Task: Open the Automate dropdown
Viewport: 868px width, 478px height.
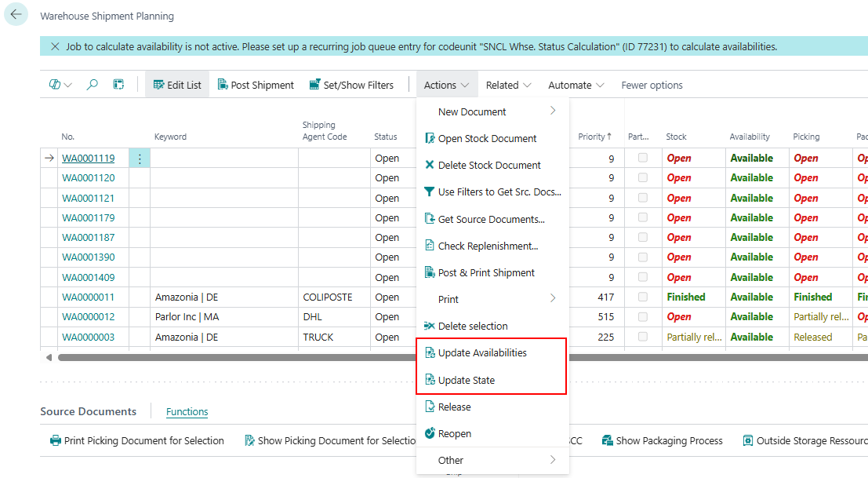Action: pos(576,85)
